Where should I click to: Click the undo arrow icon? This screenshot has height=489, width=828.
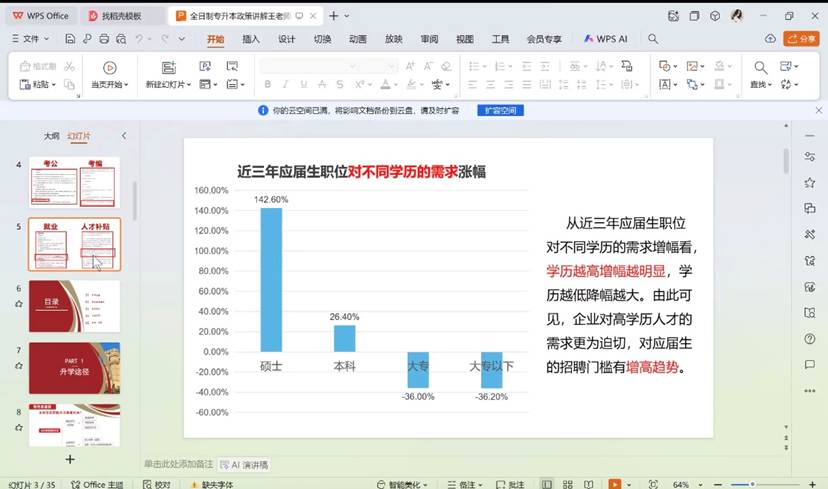[x=139, y=39]
